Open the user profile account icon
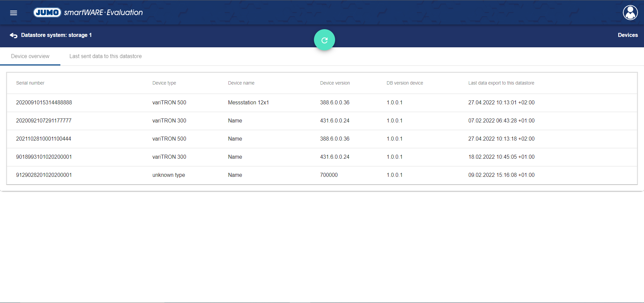644x303 pixels. point(630,13)
